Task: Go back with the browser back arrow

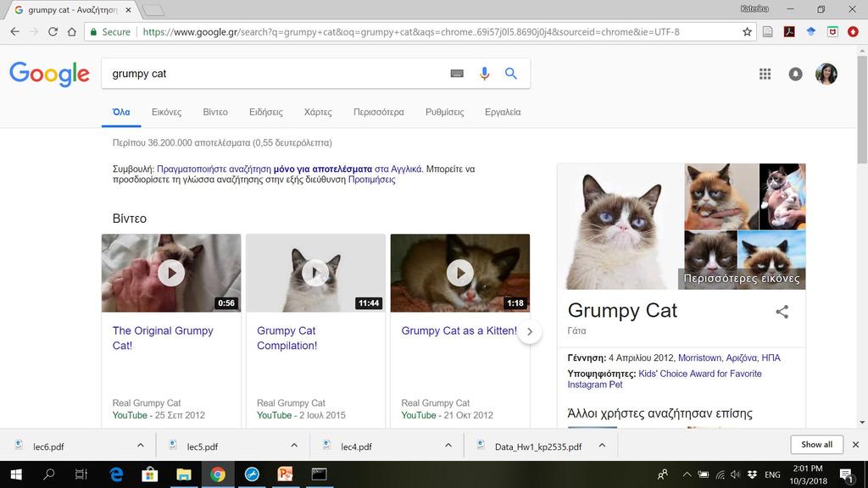Action: pos(15,32)
